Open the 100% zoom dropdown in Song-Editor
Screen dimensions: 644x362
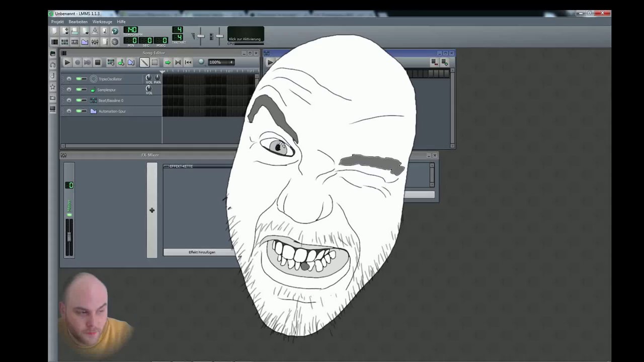[x=221, y=62]
